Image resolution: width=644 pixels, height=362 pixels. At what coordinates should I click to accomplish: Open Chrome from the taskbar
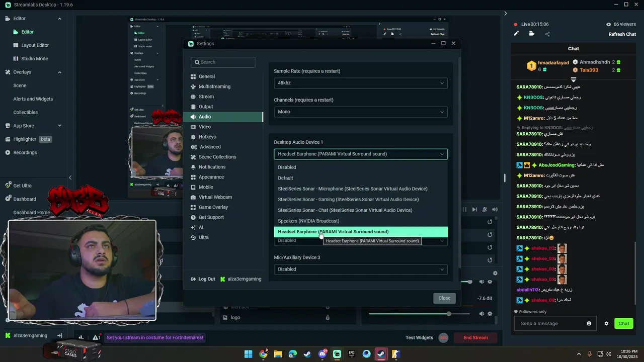coord(263,354)
